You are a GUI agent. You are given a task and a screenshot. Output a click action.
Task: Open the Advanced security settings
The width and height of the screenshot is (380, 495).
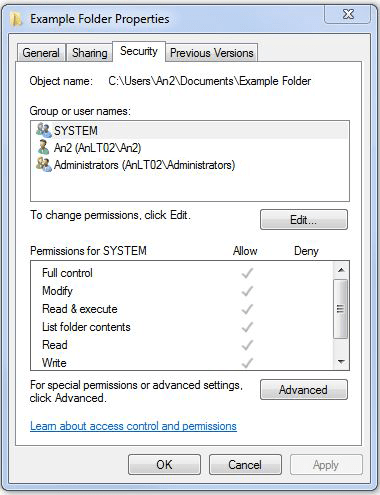click(x=304, y=389)
